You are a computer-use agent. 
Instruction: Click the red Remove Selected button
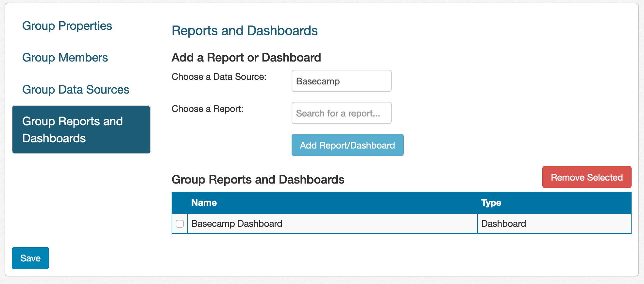[586, 177]
